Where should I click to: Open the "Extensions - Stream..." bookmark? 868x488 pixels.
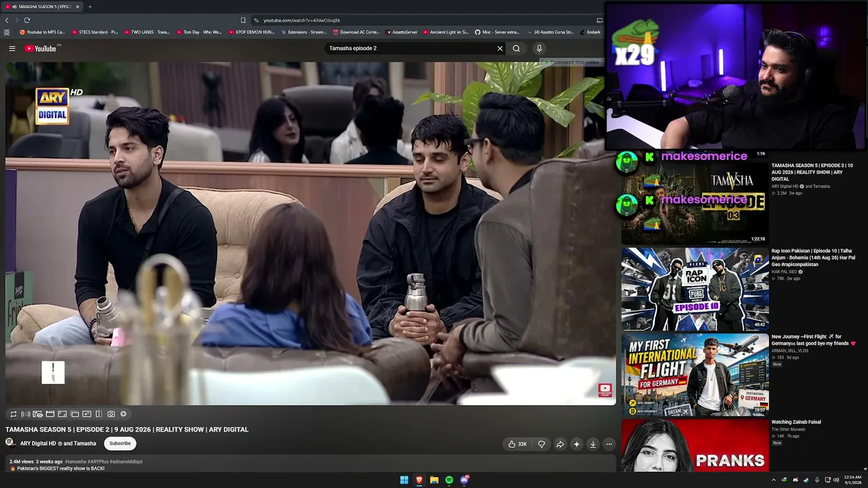(304, 32)
